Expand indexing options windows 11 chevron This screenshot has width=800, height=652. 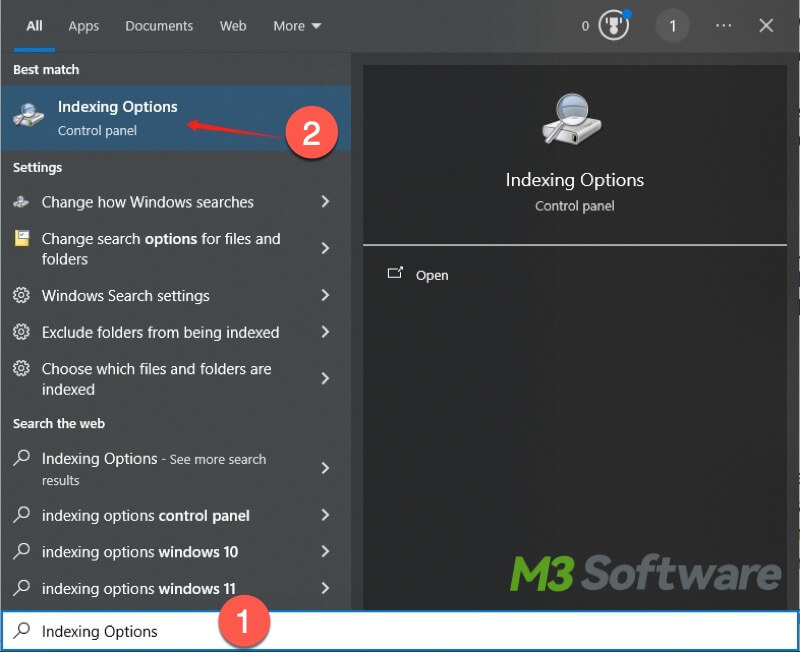pyautogui.click(x=325, y=588)
